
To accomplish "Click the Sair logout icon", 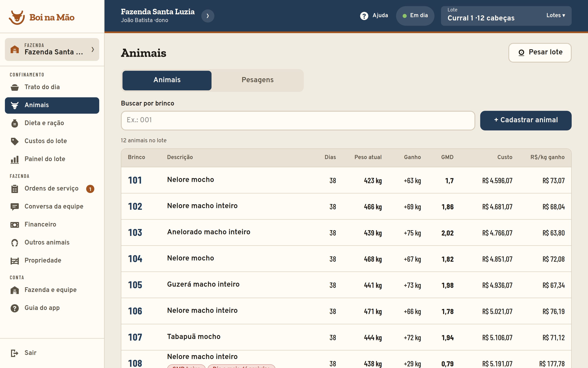I will click(14, 353).
